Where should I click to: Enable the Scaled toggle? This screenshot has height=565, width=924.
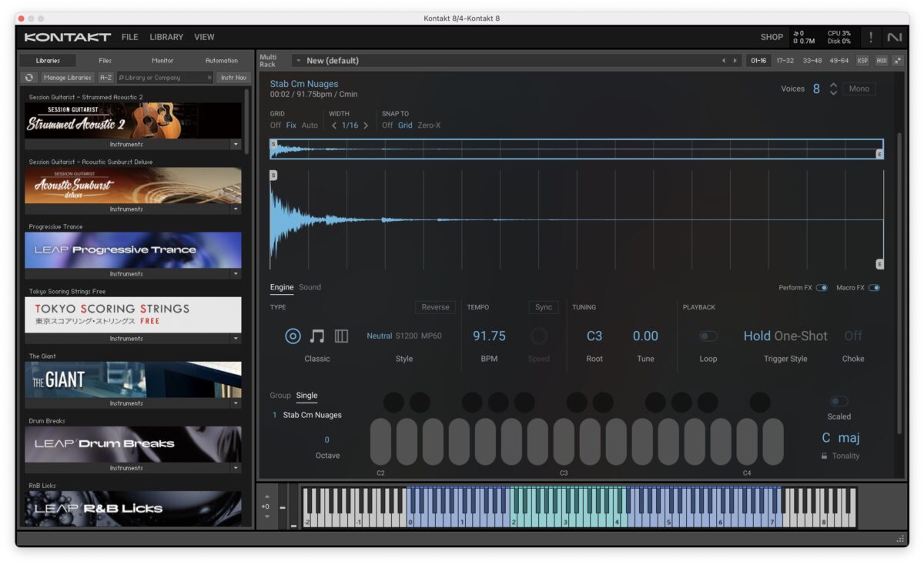[x=839, y=401]
